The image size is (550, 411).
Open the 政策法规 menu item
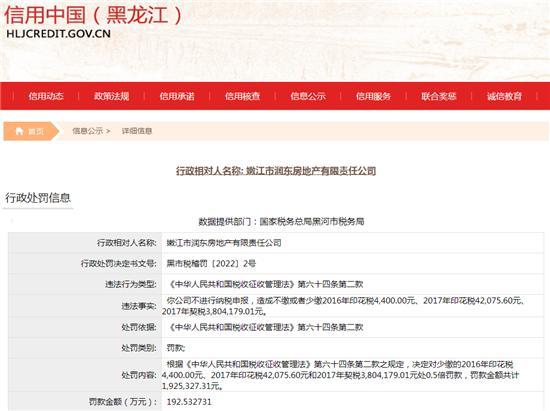112,96
